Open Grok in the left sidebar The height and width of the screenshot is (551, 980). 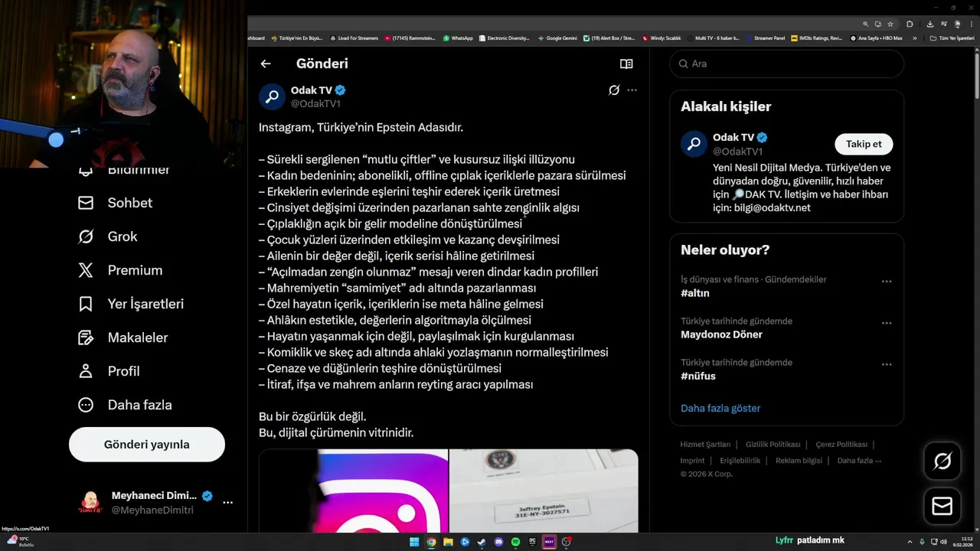click(x=108, y=236)
